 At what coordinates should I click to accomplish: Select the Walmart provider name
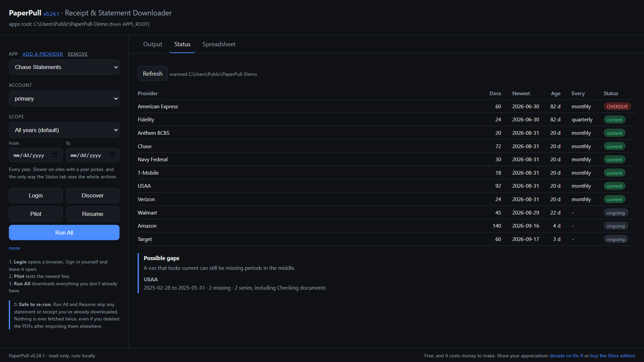147,213
